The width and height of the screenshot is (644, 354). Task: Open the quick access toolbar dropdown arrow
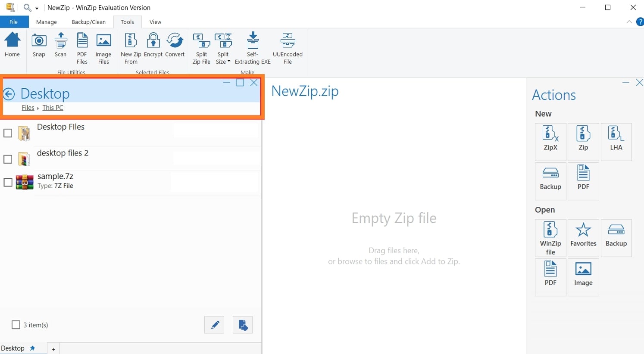tap(37, 8)
